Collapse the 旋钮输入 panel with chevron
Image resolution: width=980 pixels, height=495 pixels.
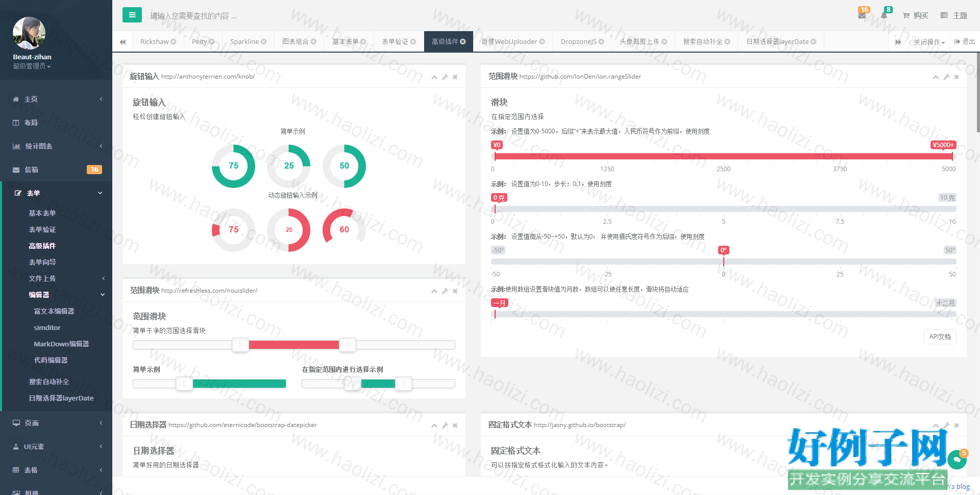click(434, 77)
